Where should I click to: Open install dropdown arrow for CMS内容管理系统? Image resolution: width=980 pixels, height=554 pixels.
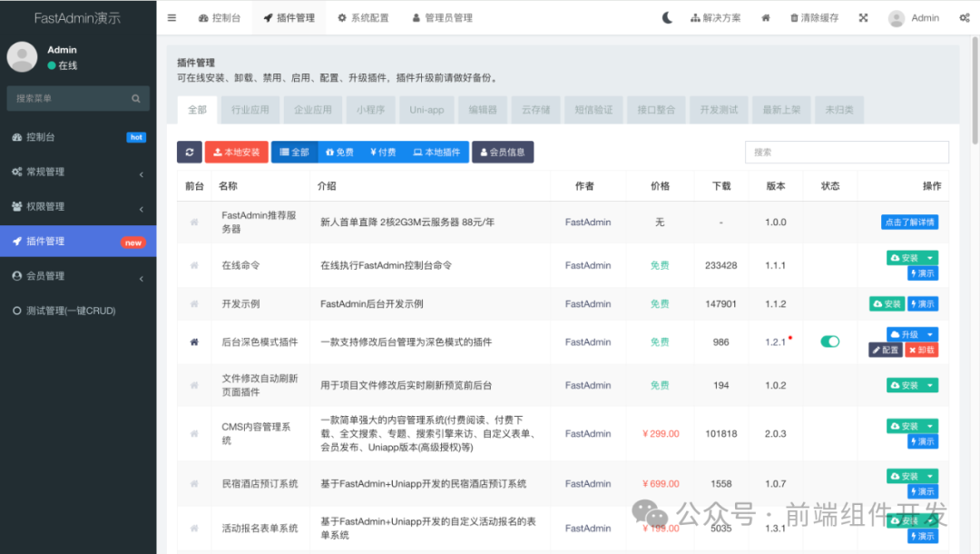coord(930,426)
